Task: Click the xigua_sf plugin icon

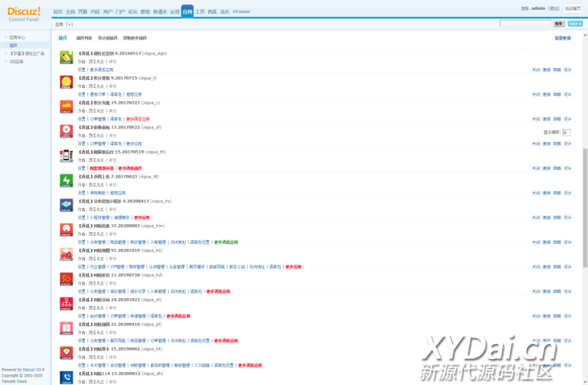Action: pyautogui.click(x=67, y=131)
